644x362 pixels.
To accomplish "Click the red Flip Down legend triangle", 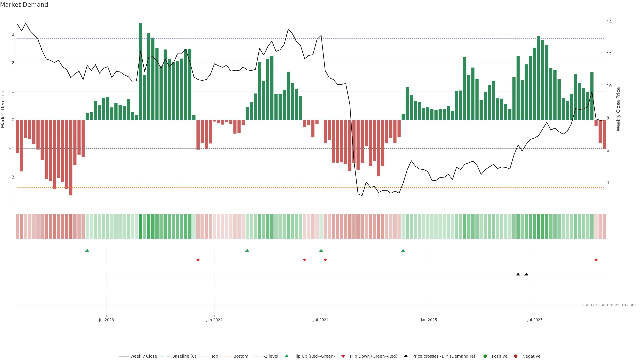I will pyautogui.click(x=343, y=356).
